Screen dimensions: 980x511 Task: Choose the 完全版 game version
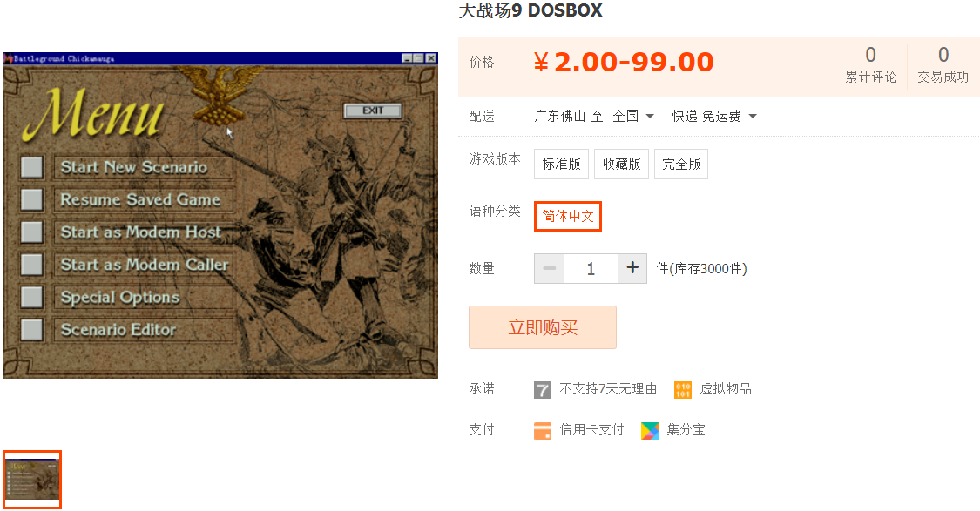(x=681, y=165)
